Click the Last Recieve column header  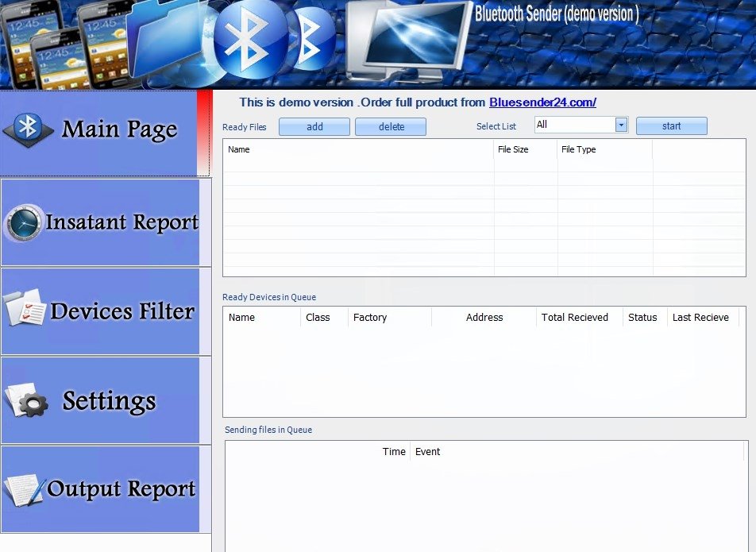click(703, 317)
